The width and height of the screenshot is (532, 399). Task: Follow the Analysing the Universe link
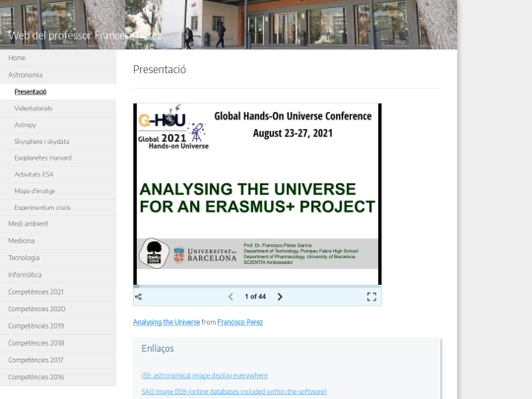click(166, 322)
